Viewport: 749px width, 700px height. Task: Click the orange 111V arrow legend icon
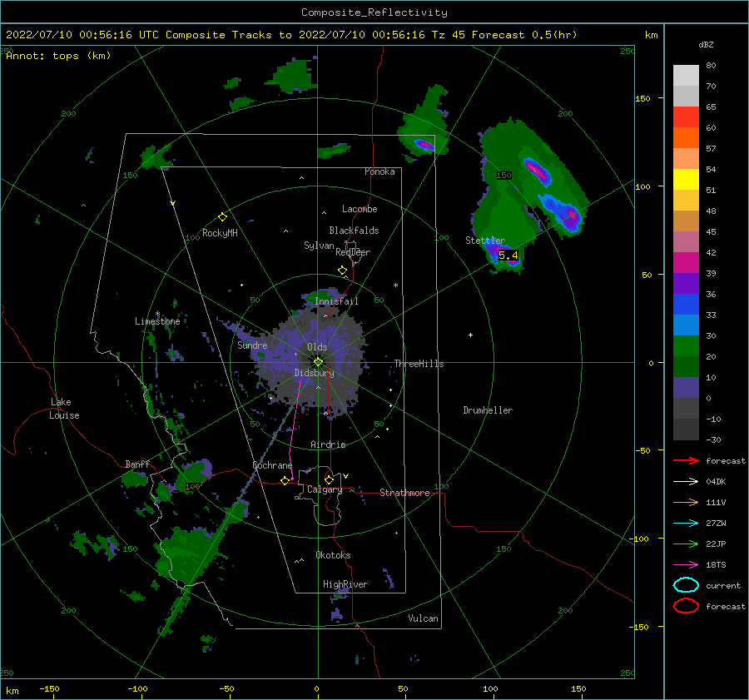[x=686, y=502]
